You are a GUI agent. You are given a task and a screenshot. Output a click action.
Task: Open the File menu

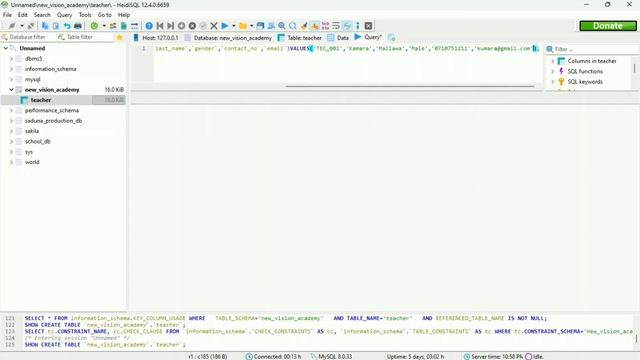[7, 15]
